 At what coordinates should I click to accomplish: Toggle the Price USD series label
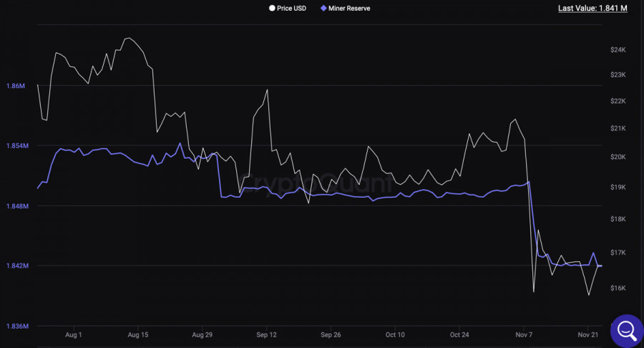[291, 9]
